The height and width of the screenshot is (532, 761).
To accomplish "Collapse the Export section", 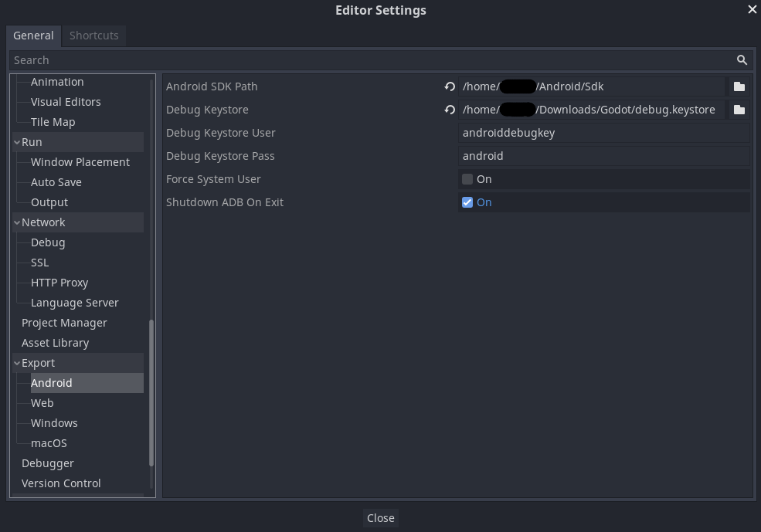I will 17,363.
